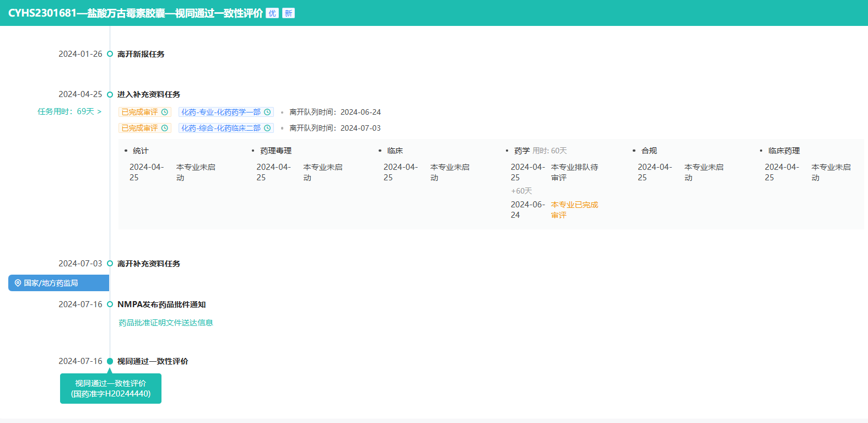
Task: Click the 已完成审评 tag for 化药临床二部
Action: [x=145, y=128]
